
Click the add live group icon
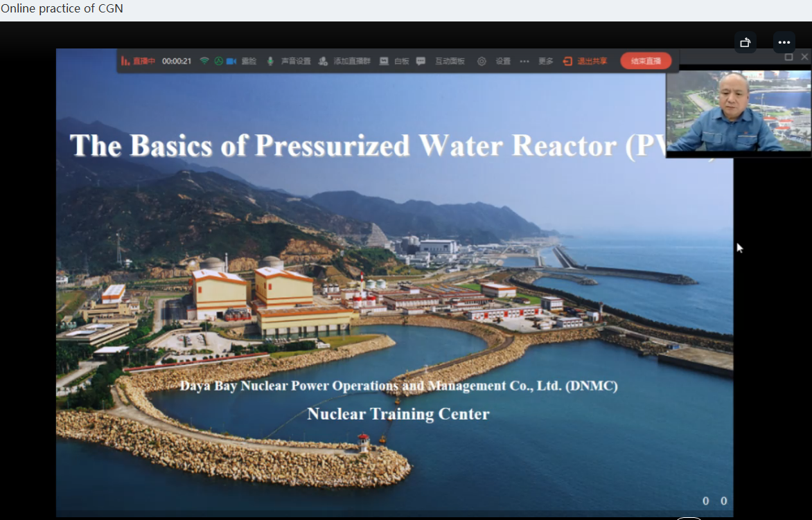323,61
